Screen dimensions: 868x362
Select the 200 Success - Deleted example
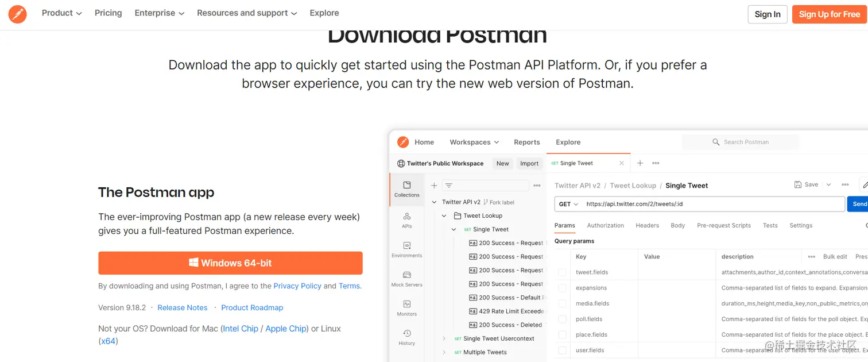coord(505,325)
